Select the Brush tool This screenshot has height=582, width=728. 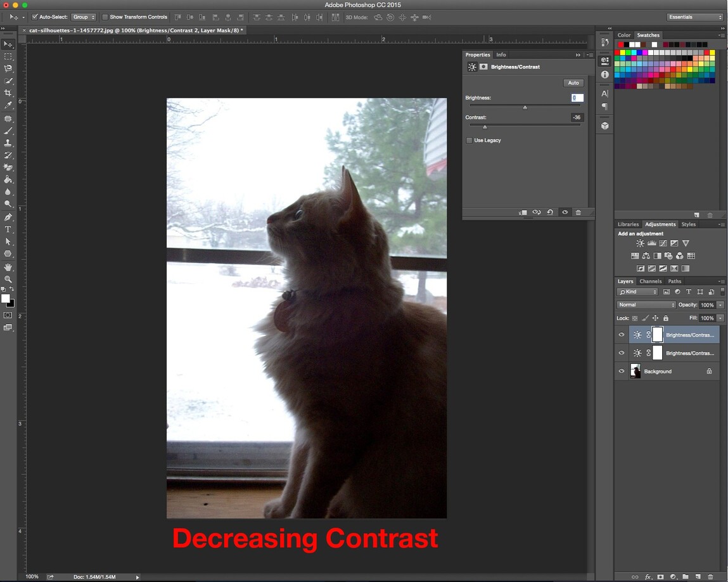pos(8,131)
